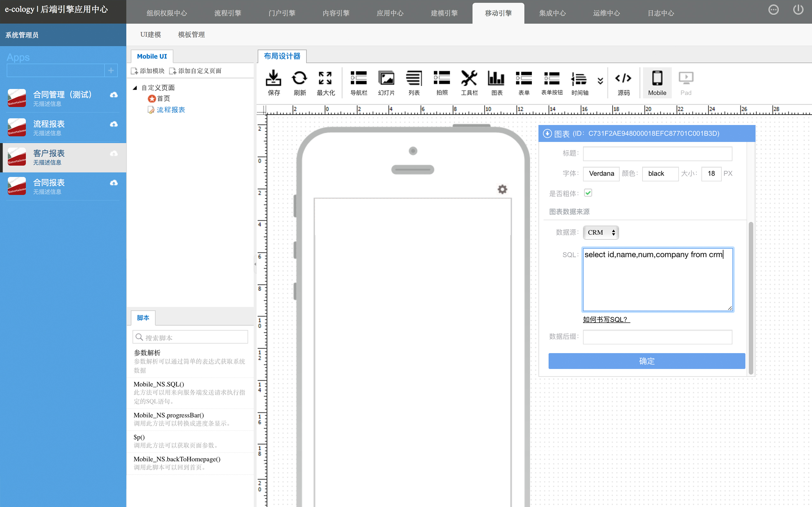Open the 如何书写SQL? help link
Screen dimensions: 812x507
pyautogui.click(x=606, y=319)
